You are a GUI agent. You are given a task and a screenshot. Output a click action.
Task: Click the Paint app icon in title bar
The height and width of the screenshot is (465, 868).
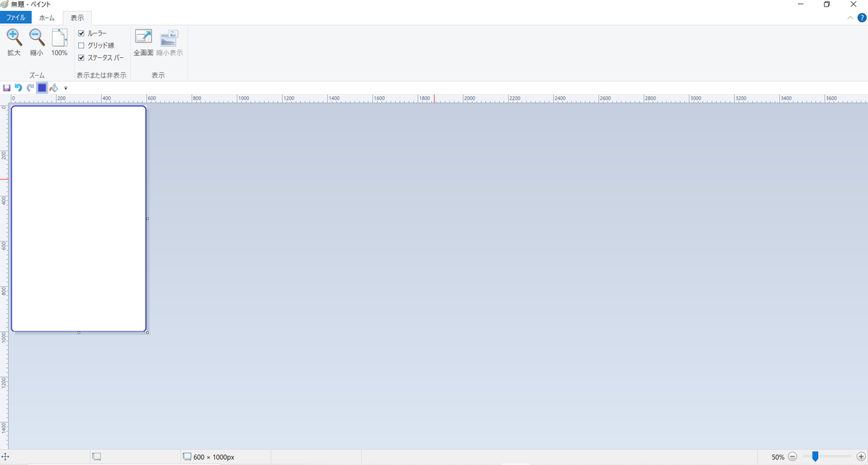coord(5,4)
